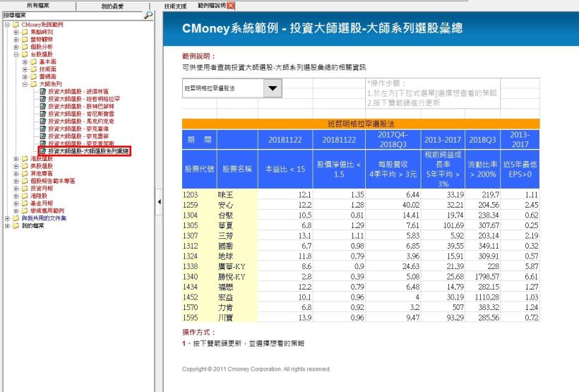
Task: Click folder icon of CMoney系統範例
Action: [16, 25]
